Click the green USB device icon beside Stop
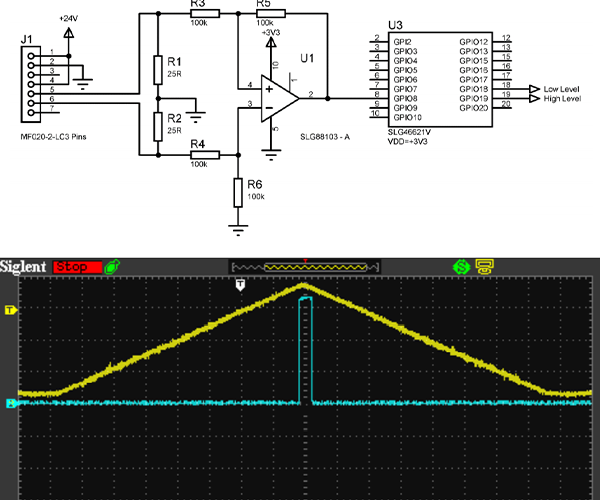The image size is (600, 500). (x=112, y=267)
